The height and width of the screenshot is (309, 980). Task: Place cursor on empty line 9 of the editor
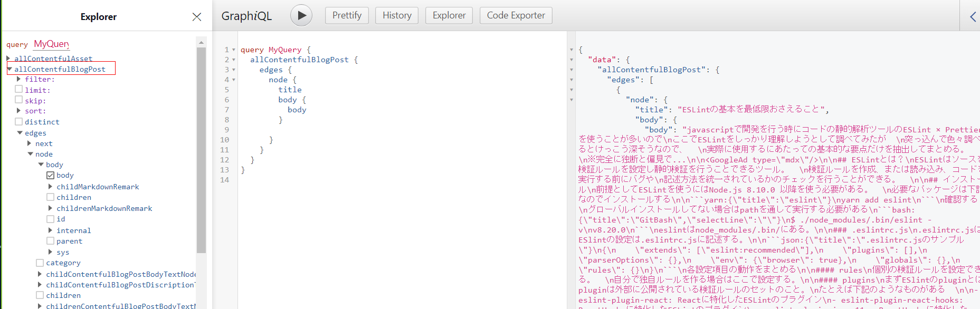pos(401,130)
